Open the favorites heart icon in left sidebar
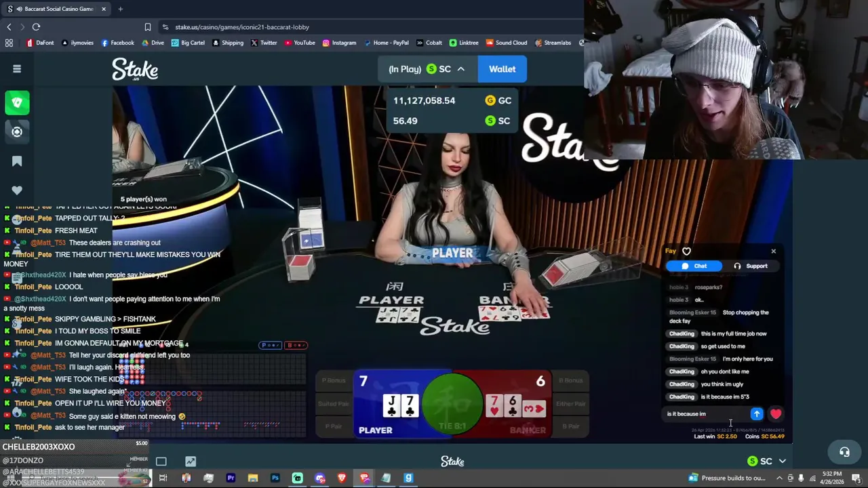 (x=17, y=190)
